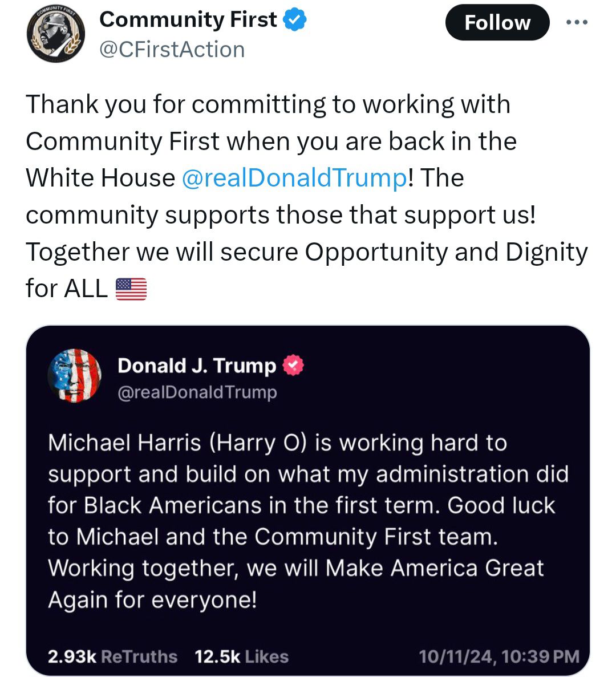Image resolution: width=616 pixels, height=677 pixels.
Task: Click the red verified badge by Trump's name
Action: (x=293, y=365)
